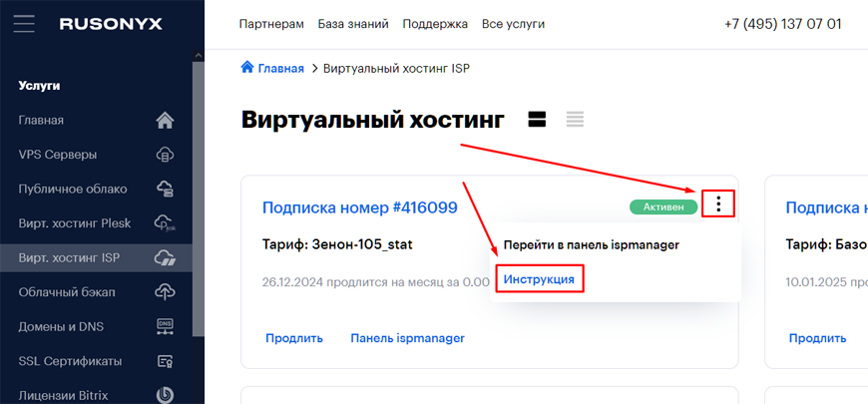Image resolution: width=868 pixels, height=404 pixels.
Task: Click the sidebar scrollbar thumb
Action: 199,200
